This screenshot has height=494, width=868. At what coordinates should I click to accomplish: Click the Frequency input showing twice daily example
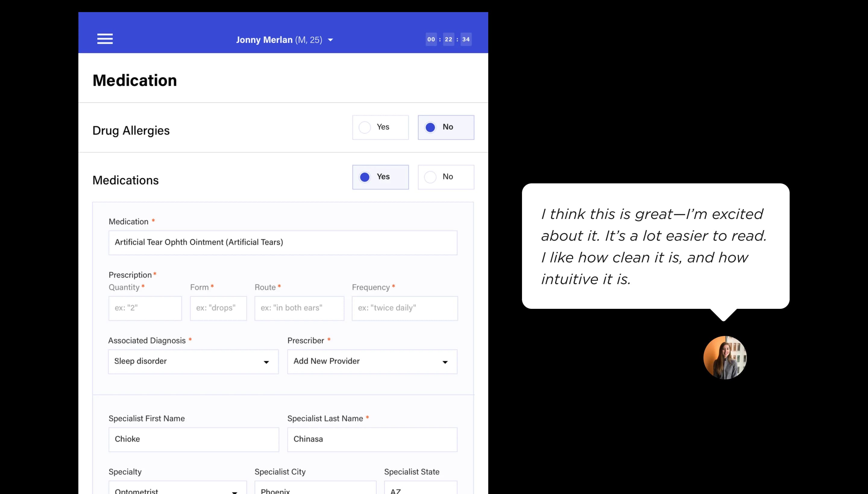coord(404,308)
